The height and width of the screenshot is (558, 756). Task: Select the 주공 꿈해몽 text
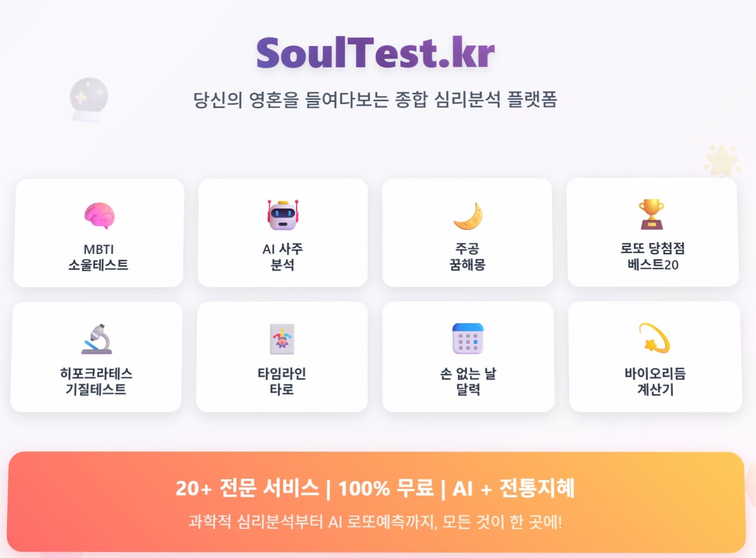point(467,256)
